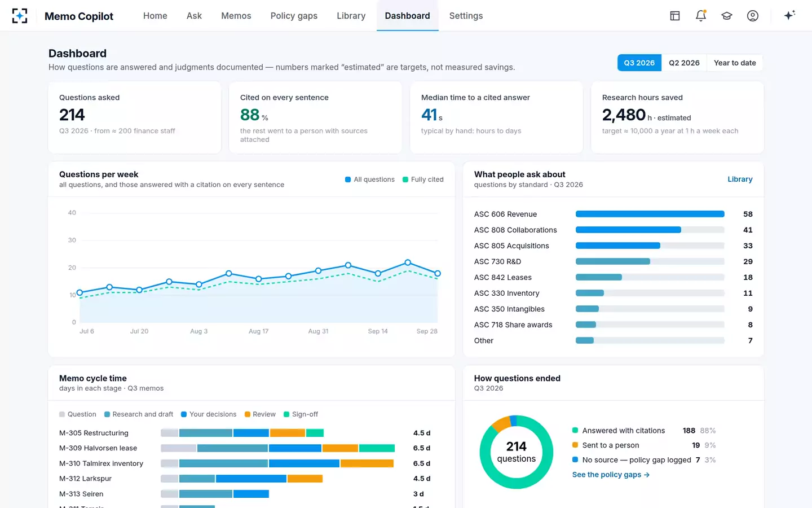Switch period to Q2 2026
The image size is (812, 508).
(684, 63)
